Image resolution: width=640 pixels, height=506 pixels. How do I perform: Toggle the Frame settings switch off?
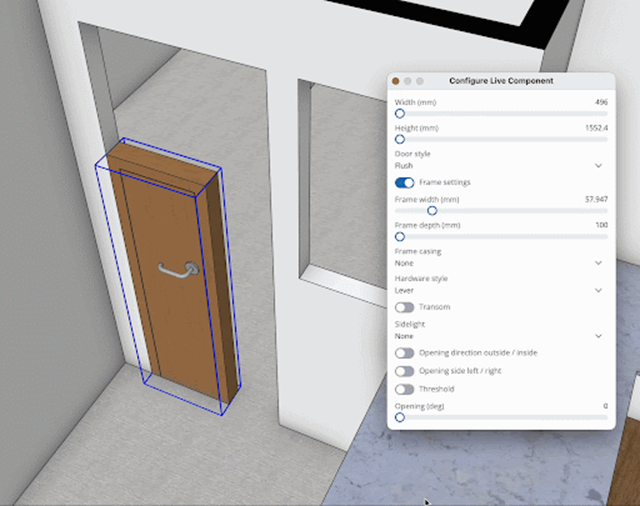click(x=405, y=183)
